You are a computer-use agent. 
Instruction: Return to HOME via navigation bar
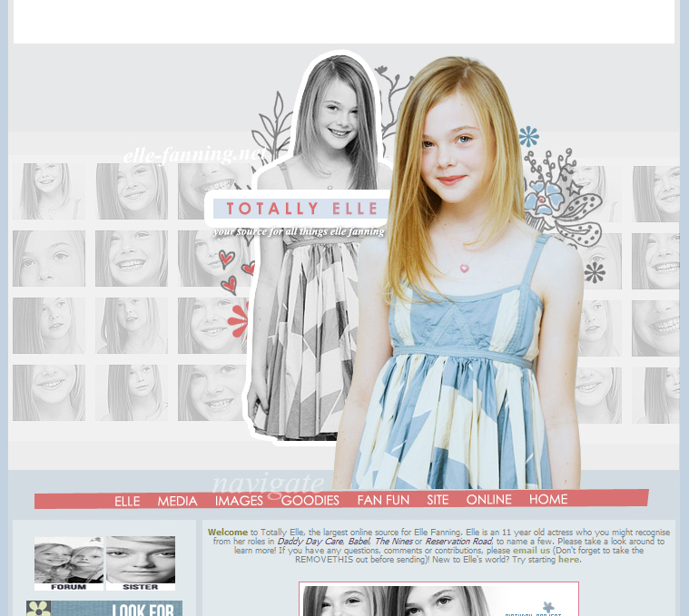(x=548, y=499)
